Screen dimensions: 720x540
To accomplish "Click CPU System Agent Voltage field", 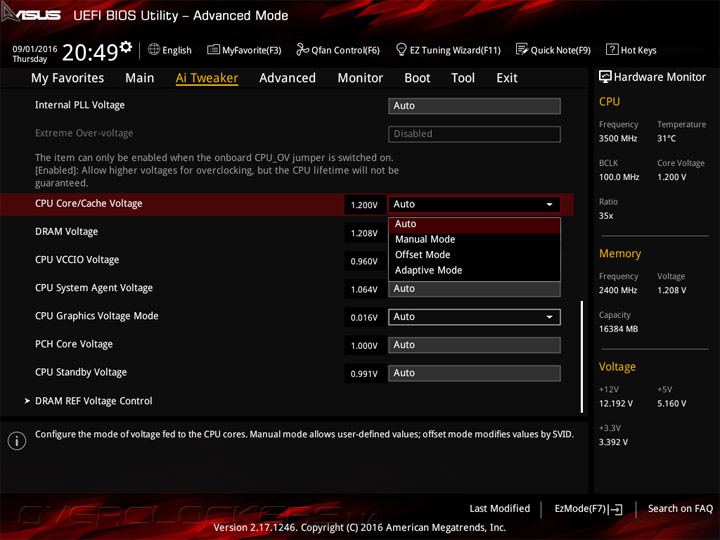I will click(474, 289).
